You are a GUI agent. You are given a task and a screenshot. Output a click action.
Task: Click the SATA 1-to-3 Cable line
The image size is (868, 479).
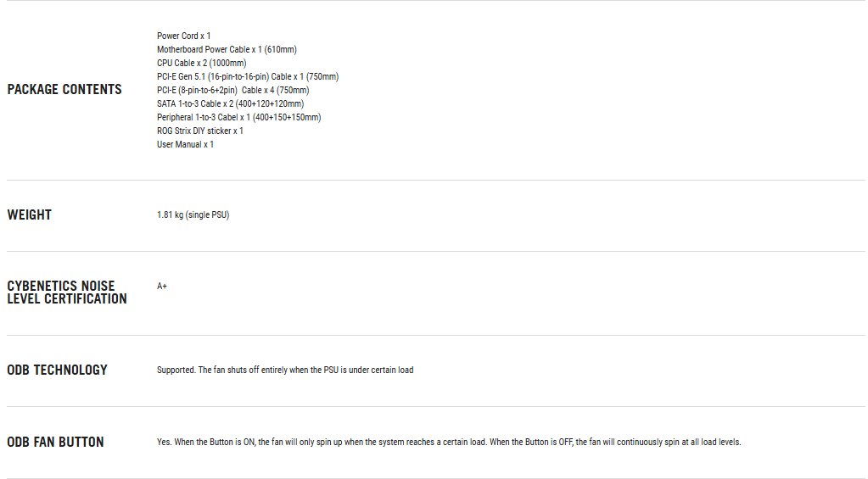click(230, 103)
